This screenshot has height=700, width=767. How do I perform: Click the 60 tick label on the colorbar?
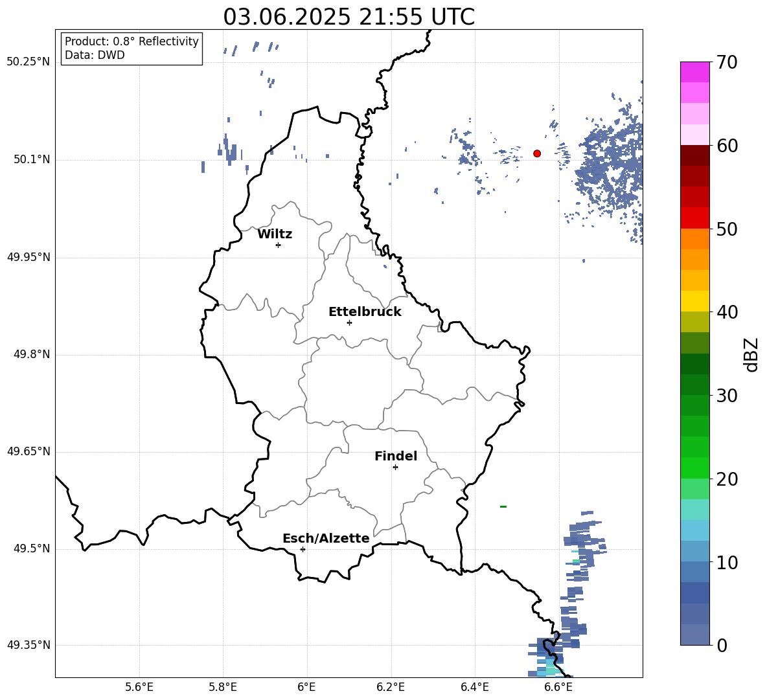point(727,145)
